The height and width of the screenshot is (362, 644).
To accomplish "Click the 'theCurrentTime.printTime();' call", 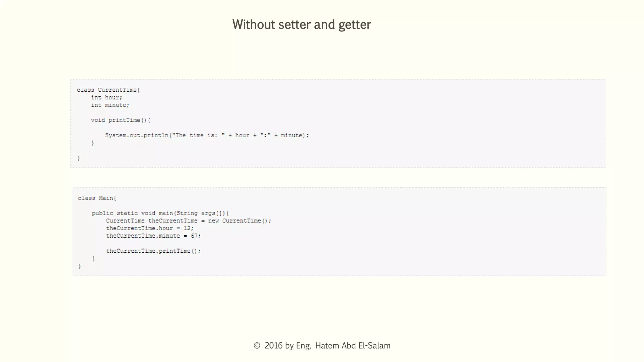I will coord(153,251).
